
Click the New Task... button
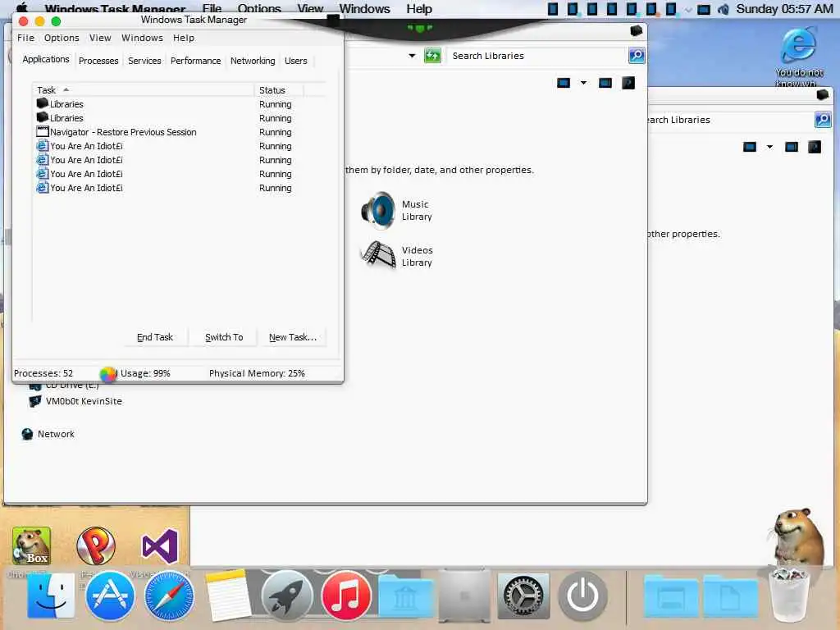[293, 337]
